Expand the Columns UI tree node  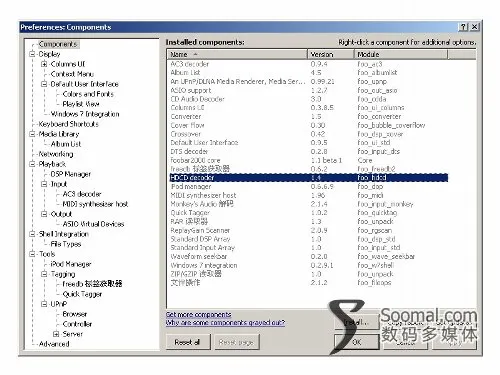(x=44, y=64)
